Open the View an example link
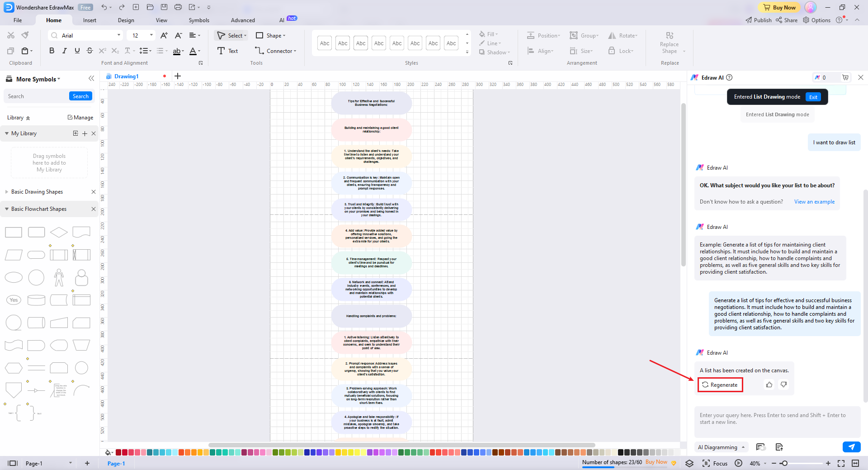Screen dimensions: 868x470 [x=814, y=202]
